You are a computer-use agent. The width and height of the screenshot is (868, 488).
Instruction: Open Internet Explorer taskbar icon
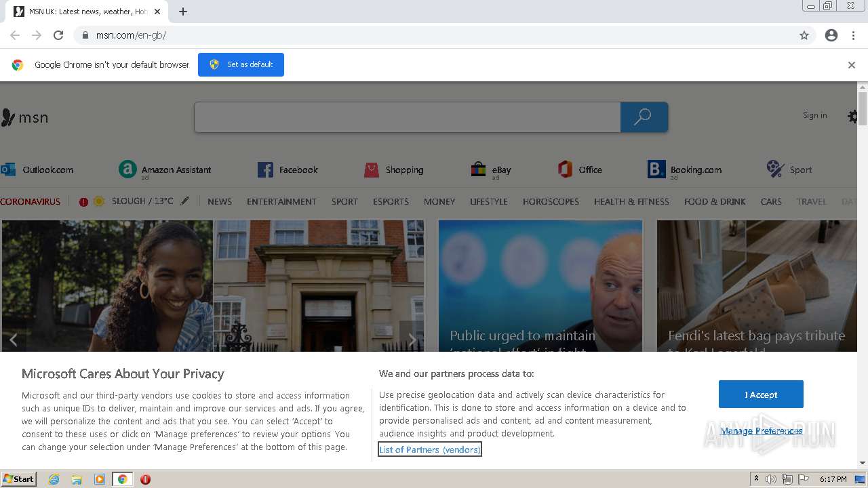[x=54, y=479]
